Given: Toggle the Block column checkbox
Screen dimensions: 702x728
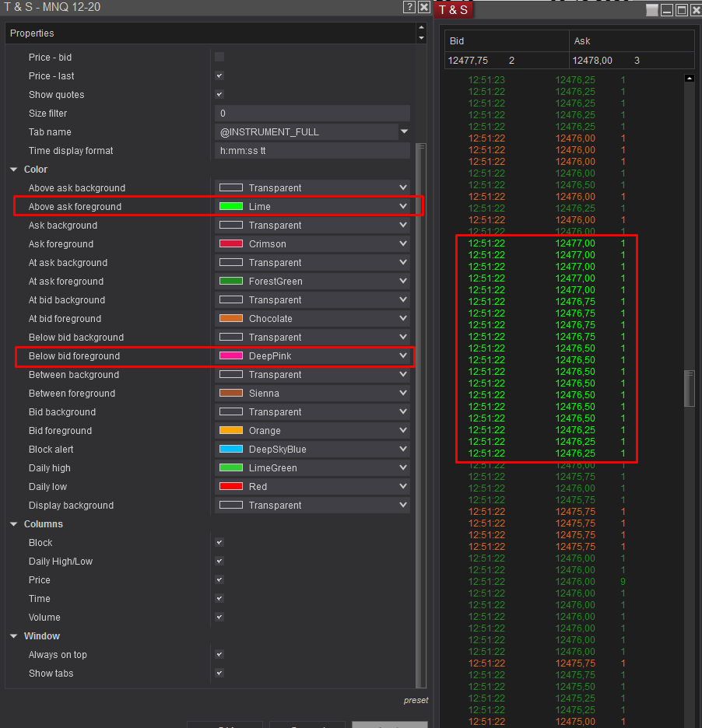Looking at the screenshot, I should pos(219,542).
